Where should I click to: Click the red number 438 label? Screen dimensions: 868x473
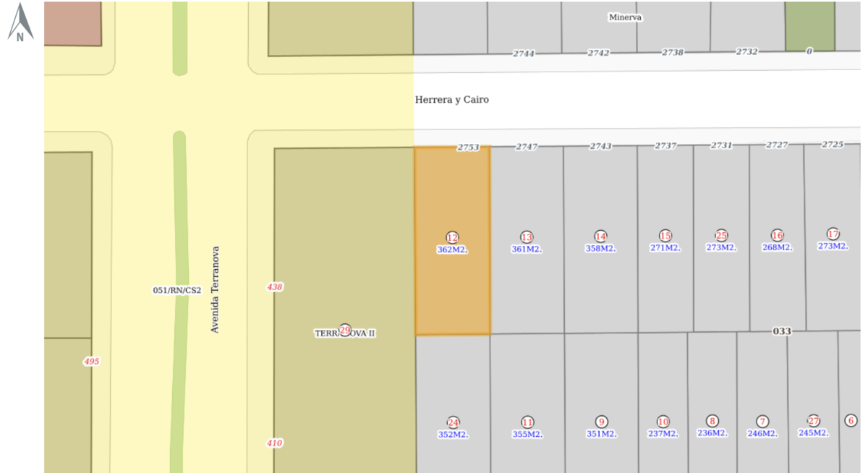275,287
